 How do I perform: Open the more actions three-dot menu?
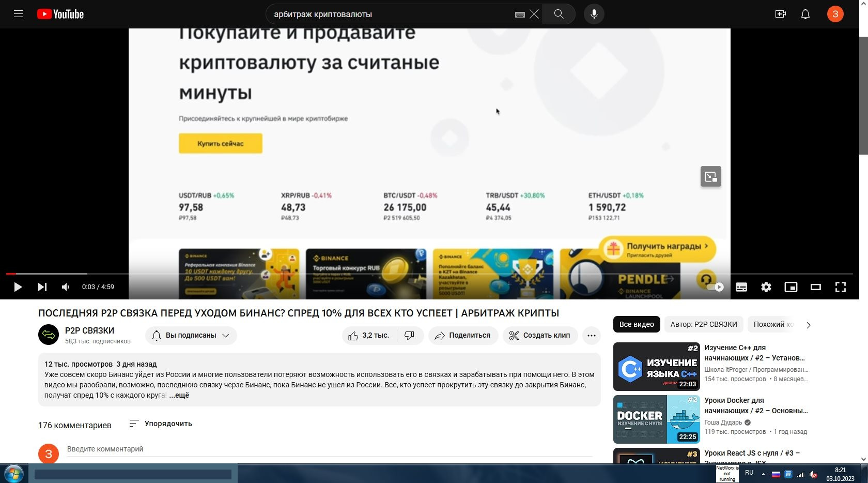tap(592, 336)
